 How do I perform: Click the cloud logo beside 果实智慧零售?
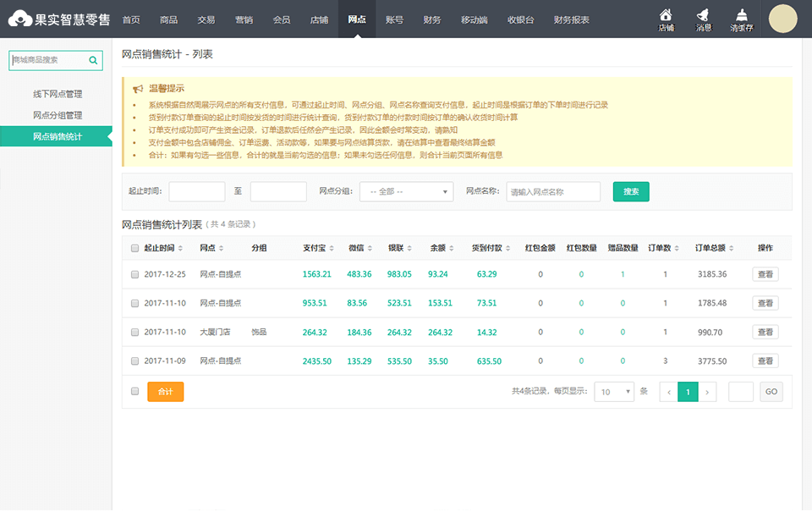pos(19,17)
